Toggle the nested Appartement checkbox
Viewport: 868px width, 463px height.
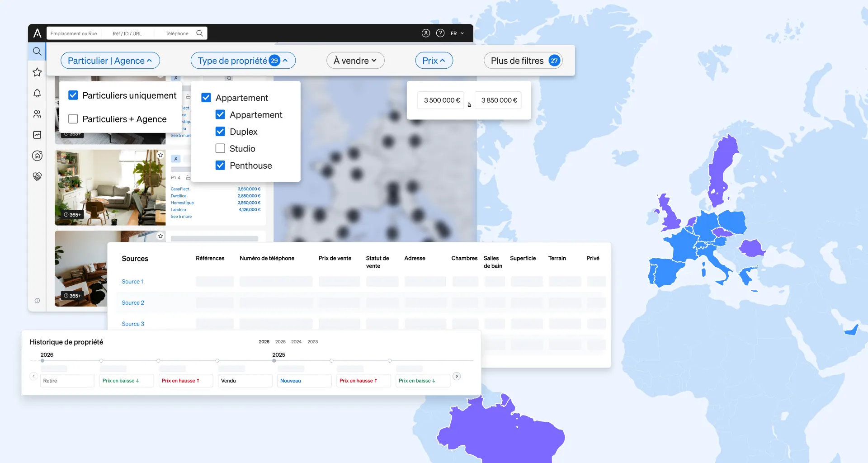coord(220,115)
